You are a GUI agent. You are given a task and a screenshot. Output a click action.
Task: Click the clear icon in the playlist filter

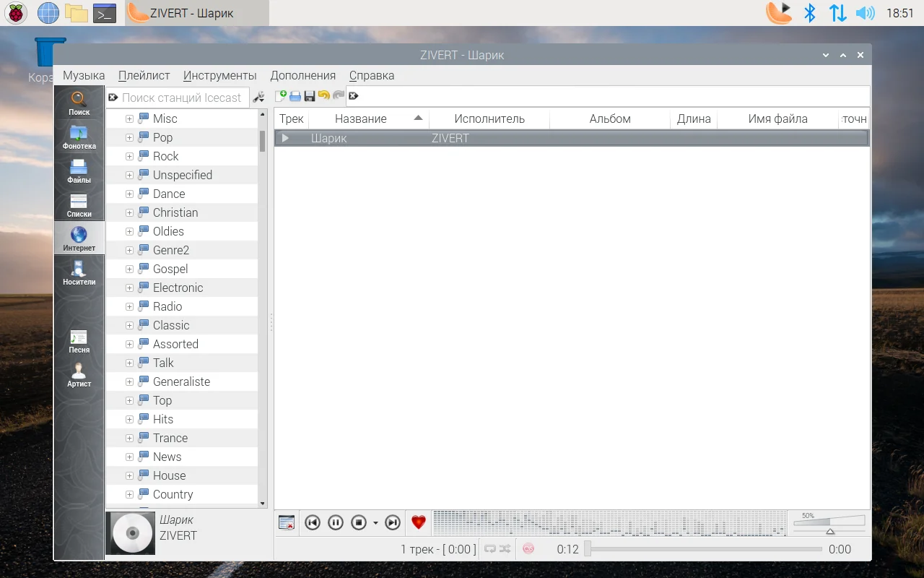coord(354,96)
